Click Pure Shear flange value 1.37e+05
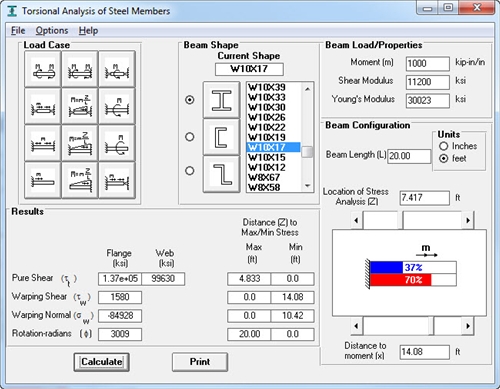 pos(120,279)
